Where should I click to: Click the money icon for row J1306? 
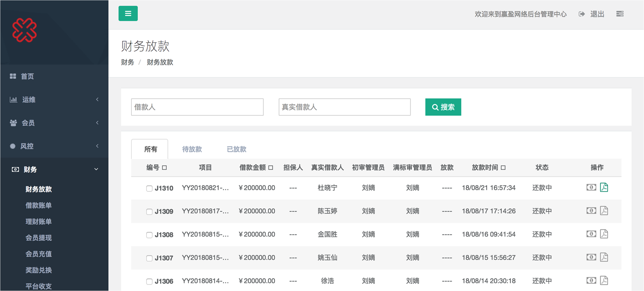tap(591, 280)
